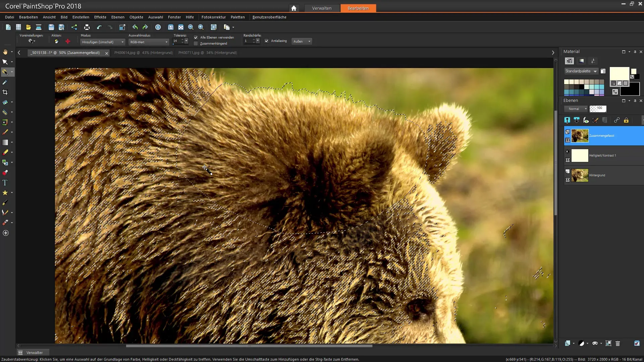
Task: Open the Modus 'Hinzufügen (Umschalt)' dropdown
Action: (x=103, y=42)
